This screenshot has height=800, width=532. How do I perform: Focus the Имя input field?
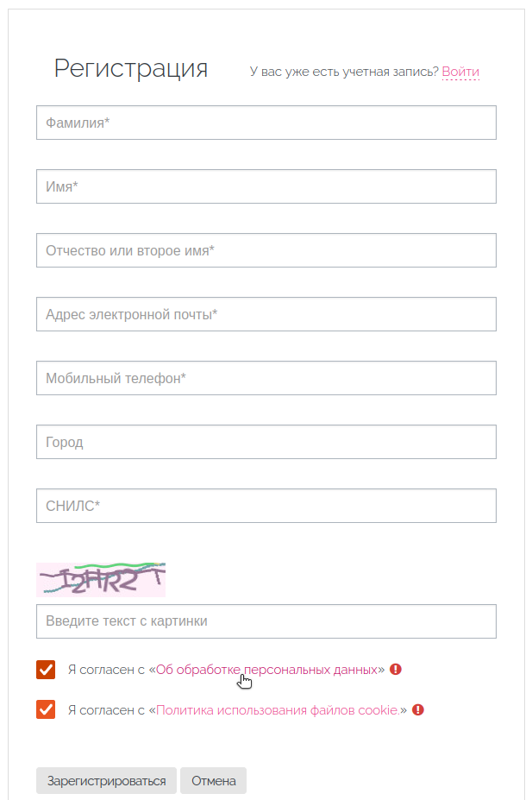coord(266,186)
